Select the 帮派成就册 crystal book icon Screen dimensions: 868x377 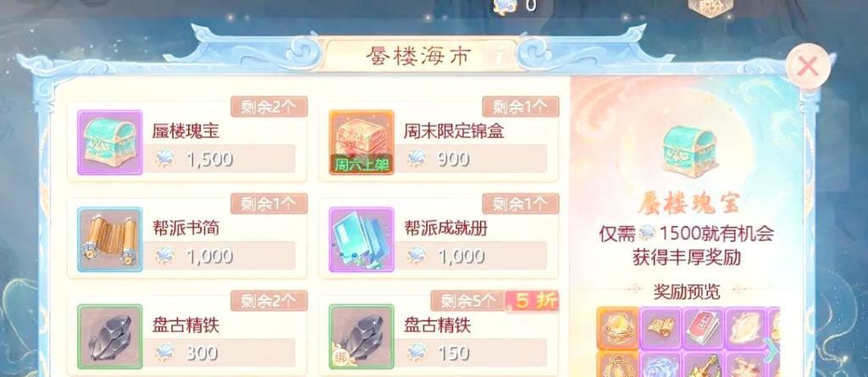pyautogui.click(x=362, y=240)
